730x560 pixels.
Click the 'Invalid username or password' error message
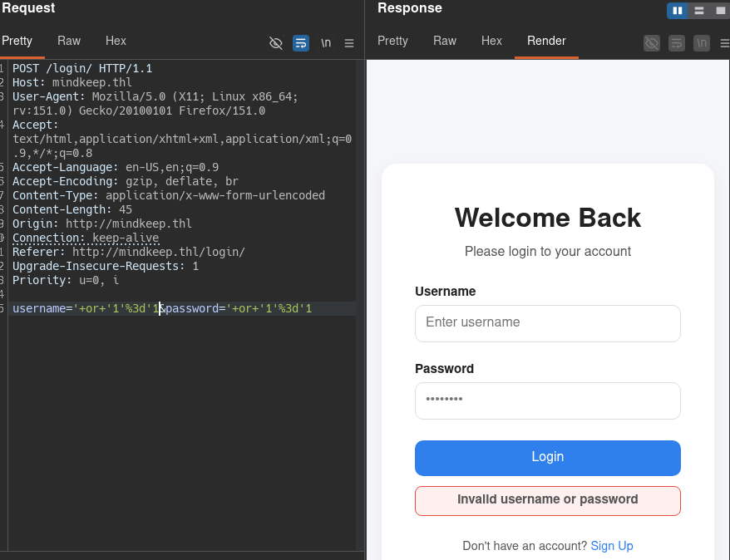coord(547,500)
